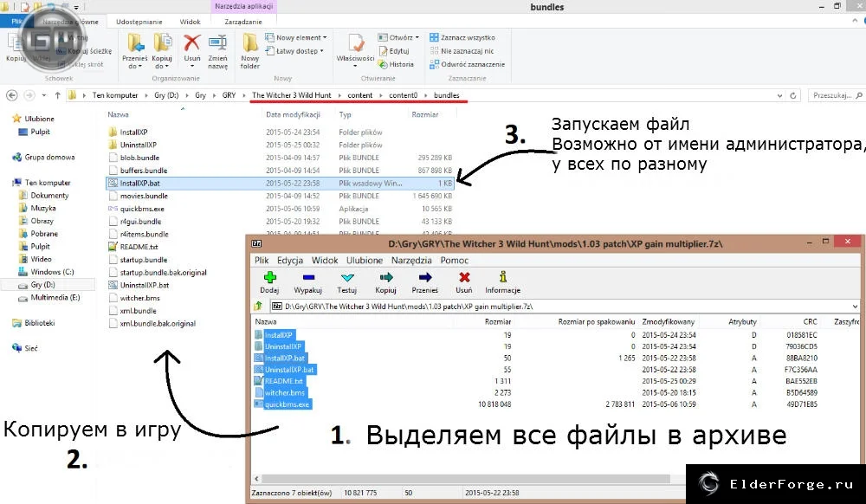Screen dimensions: 866x504
Task: Open the Explorer address bar history dropdown
Action: pos(780,95)
